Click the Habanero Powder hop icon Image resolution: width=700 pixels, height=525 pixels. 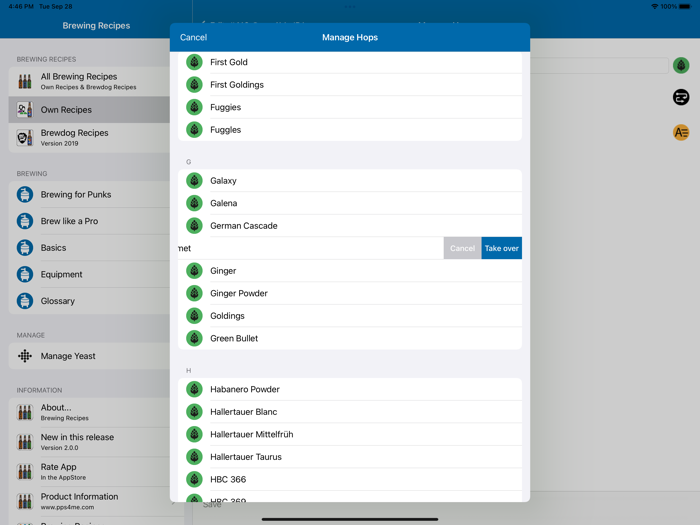[x=194, y=389]
